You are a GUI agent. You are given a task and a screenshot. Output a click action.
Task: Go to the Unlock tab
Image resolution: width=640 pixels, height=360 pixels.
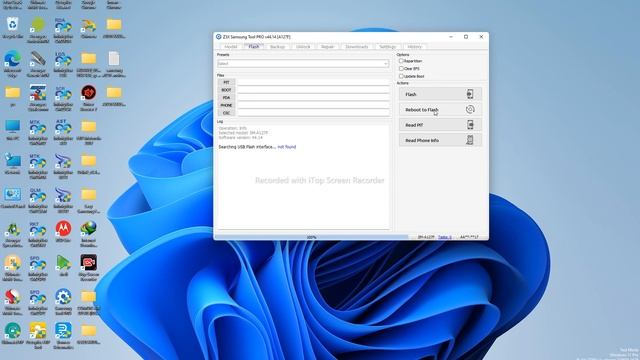[303, 47]
